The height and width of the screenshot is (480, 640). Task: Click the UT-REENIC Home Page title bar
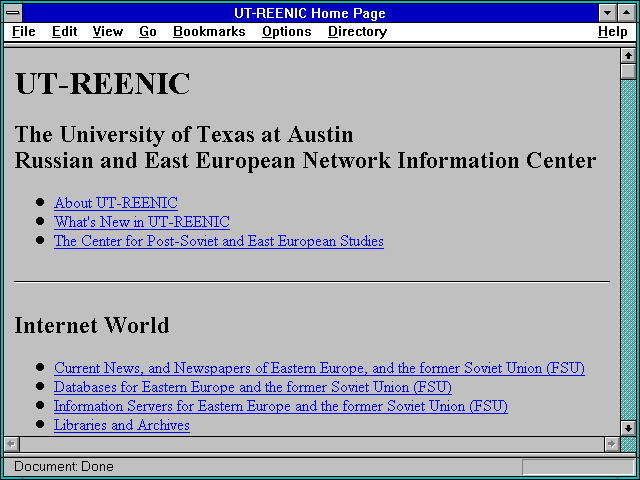[310, 13]
